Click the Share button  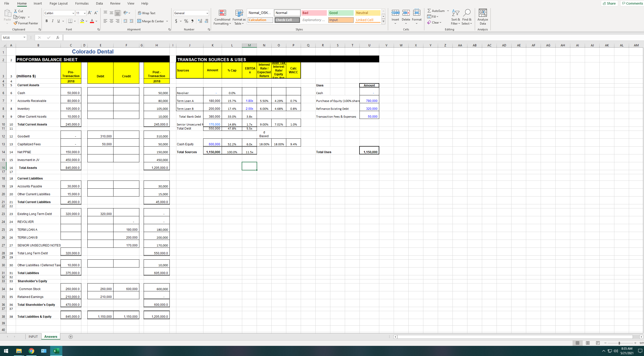click(609, 3)
